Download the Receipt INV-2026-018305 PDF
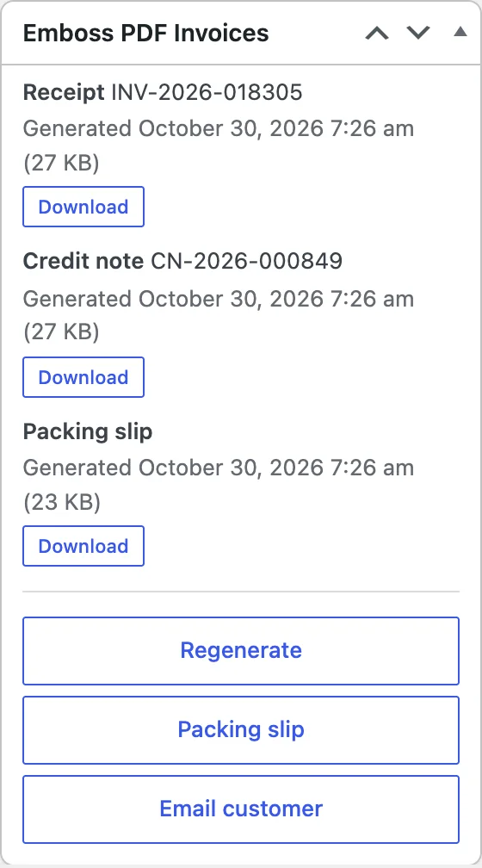 [x=83, y=207]
